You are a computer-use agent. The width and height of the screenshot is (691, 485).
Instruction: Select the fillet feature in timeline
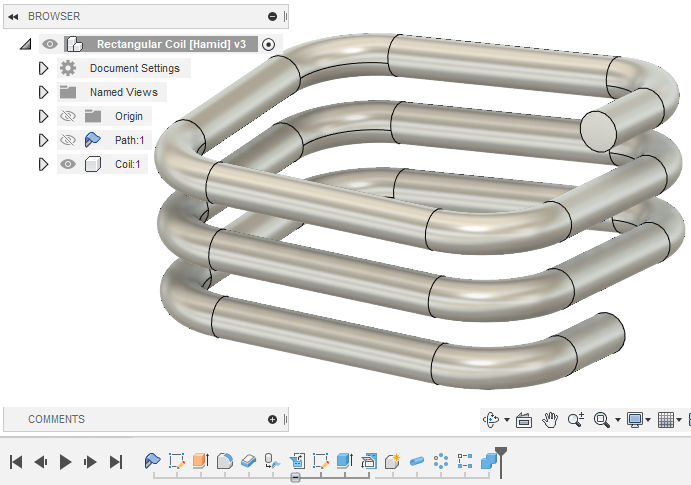[225, 461]
